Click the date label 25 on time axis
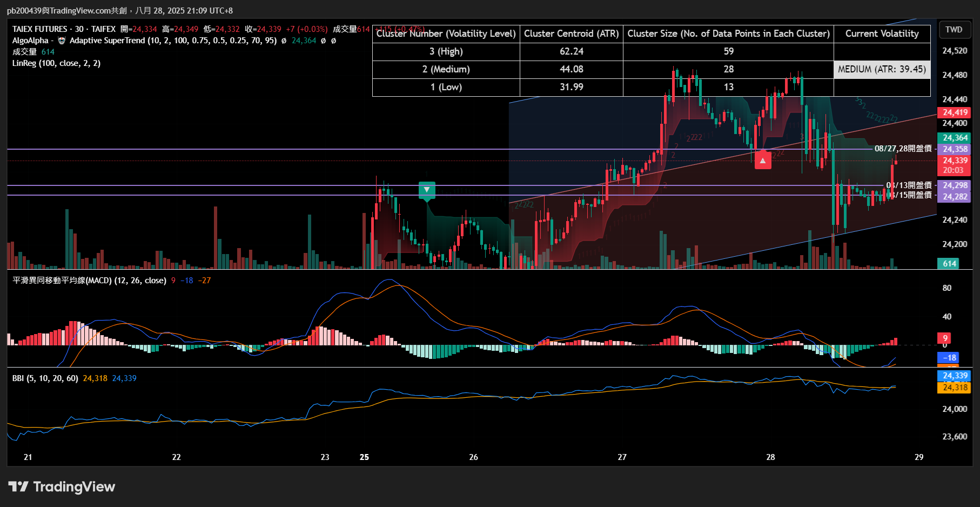 pos(365,457)
